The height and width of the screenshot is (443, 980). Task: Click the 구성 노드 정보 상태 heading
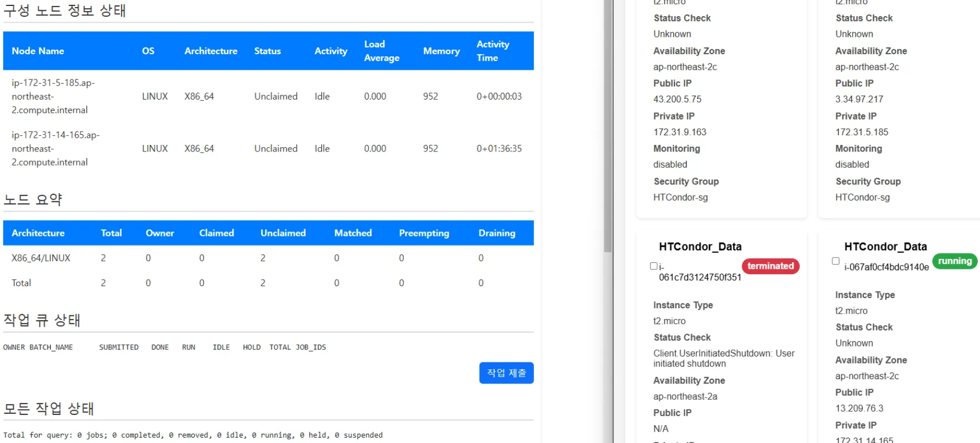64,10
